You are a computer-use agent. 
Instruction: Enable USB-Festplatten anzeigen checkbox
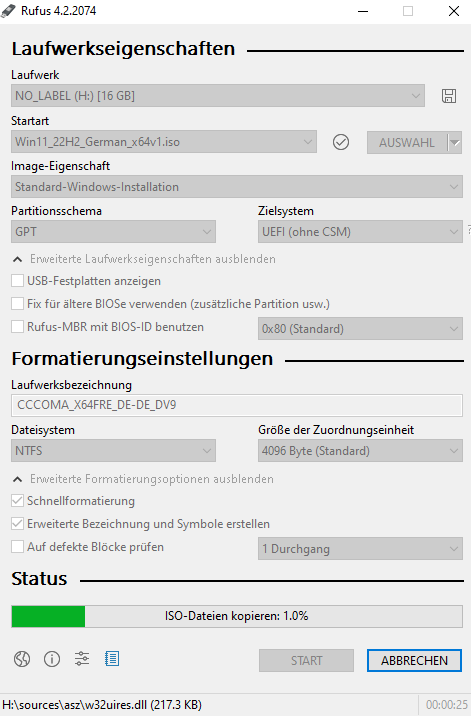[17, 280]
